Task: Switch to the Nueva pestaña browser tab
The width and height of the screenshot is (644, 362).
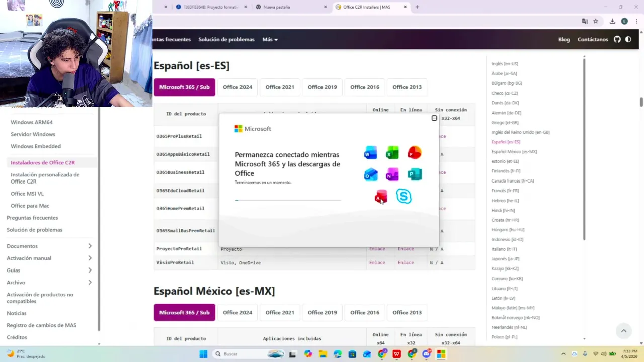Action: [290, 7]
